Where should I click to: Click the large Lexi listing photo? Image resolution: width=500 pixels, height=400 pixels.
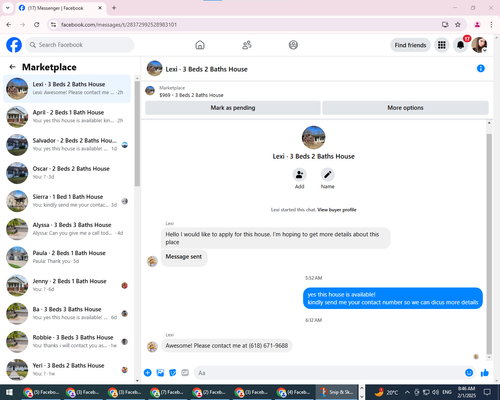pos(313,137)
